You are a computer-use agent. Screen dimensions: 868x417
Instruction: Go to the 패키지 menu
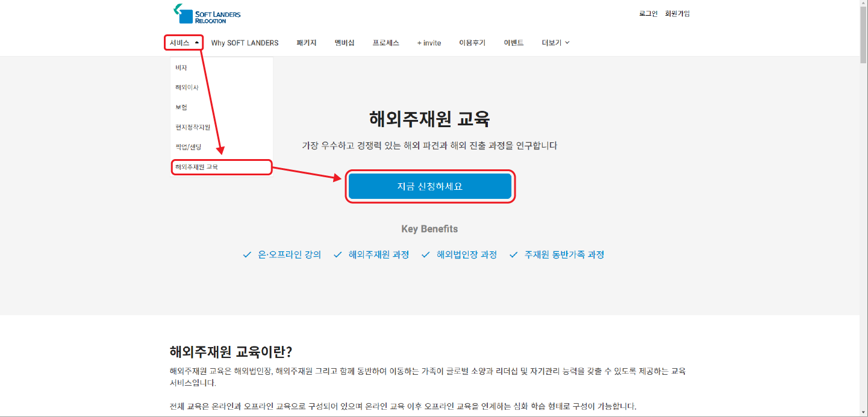point(307,43)
